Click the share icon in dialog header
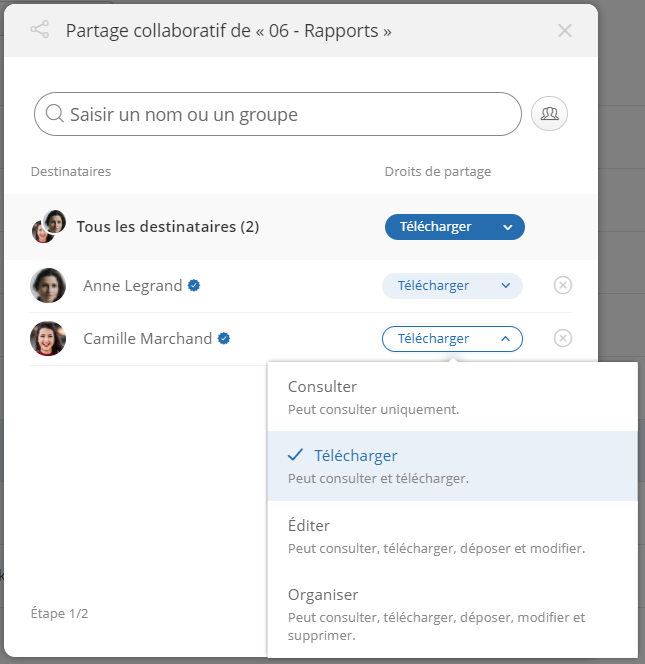This screenshot has height=664, width=645. [x=40, y=30]
